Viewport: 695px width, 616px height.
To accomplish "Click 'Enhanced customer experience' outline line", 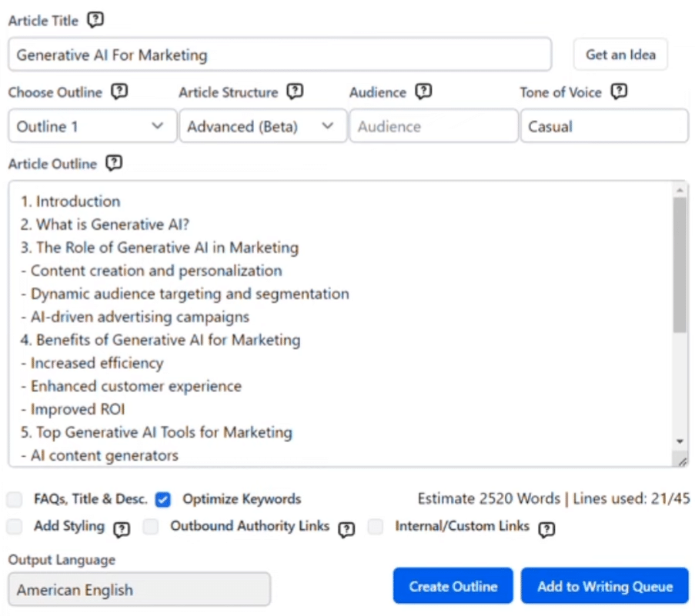I will tap(131, 386).
